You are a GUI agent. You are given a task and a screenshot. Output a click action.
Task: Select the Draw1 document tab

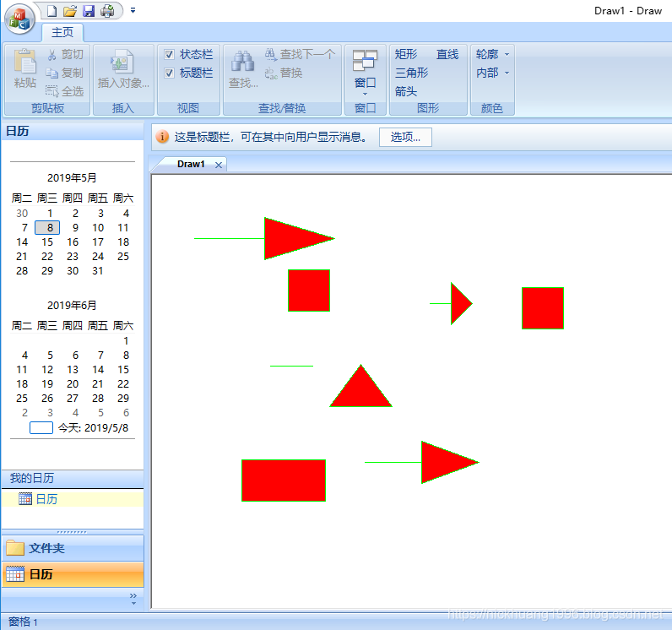pyautogui.click(x=191, y=164)
